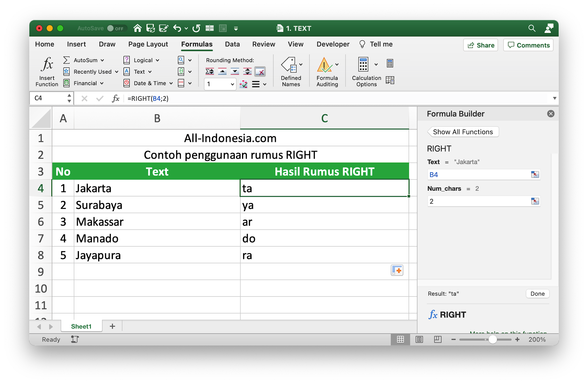The image size is (588, 384).
Task: Click the Done button in Formula Builder
Action: [x=537, y=294]
